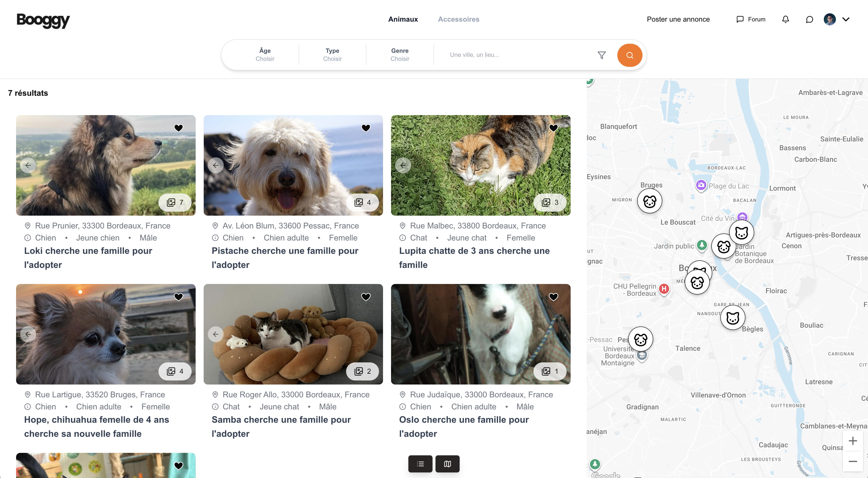The width and height of the screenshot is (868, 478).
Task: Select the cat marker near Cité du Vin
Action: point(741,233)
